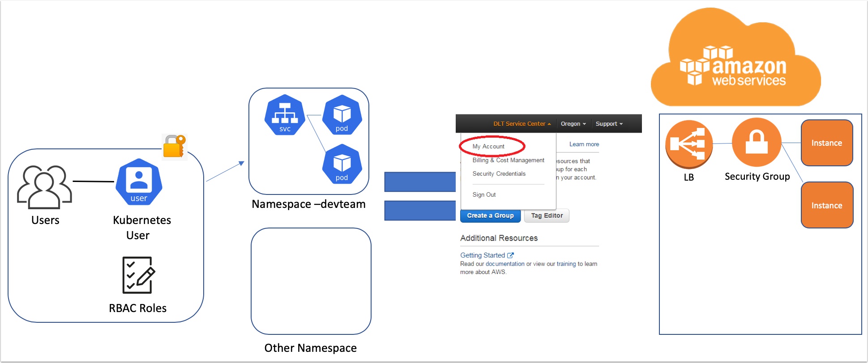
Task: Open the documentation link
Action: 505,264
